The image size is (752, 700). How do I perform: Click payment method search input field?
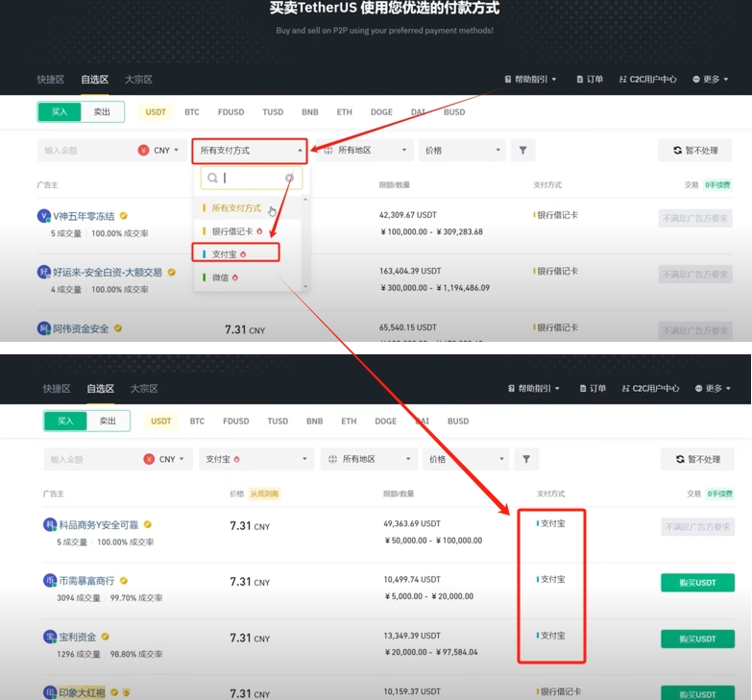(252, 178)
